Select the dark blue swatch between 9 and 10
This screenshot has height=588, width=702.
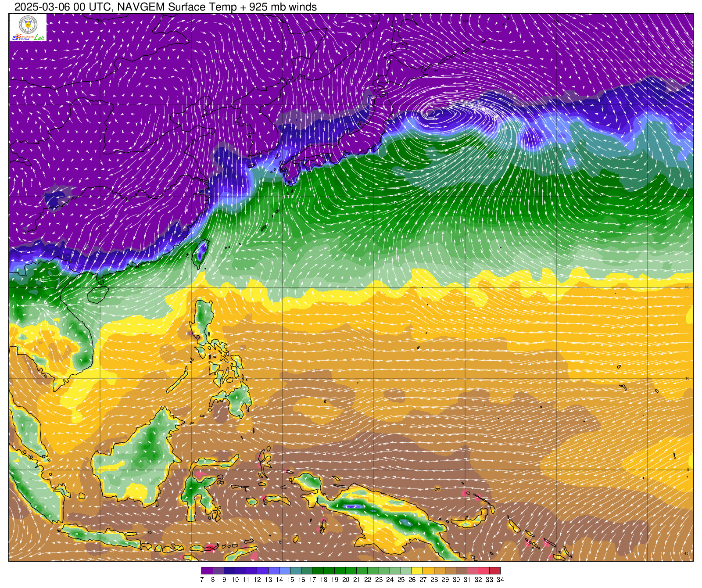pos(229,570)
